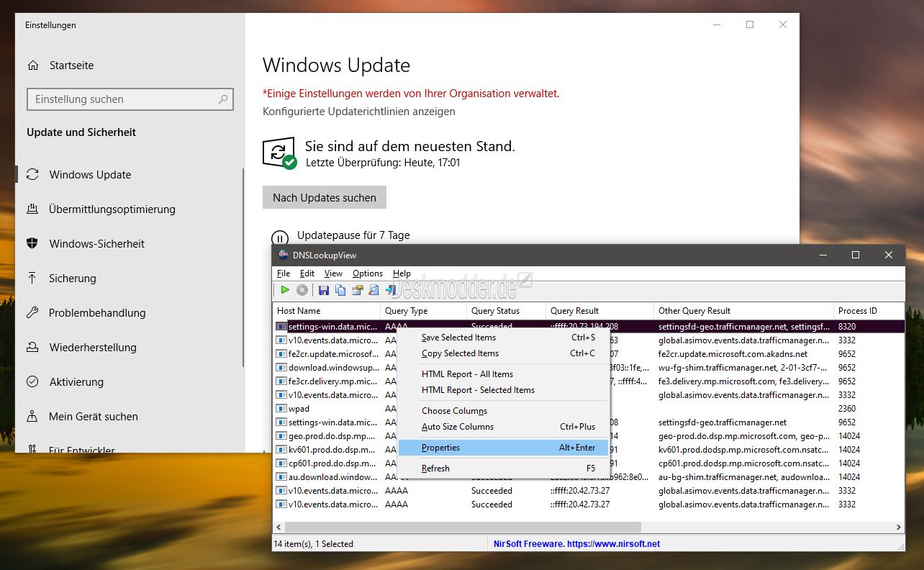This screenshot has height=570, width=924.
Task: Click the copy selected items toolbar icon
Action: coord(340,290)
